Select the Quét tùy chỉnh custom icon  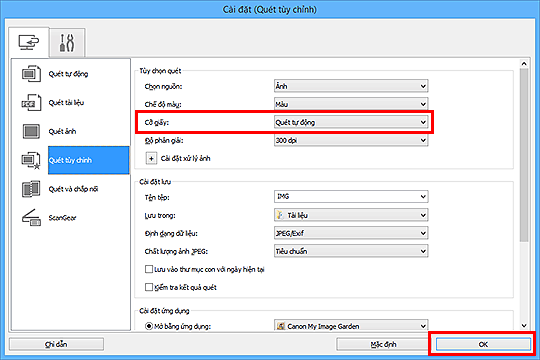(31, 160)
